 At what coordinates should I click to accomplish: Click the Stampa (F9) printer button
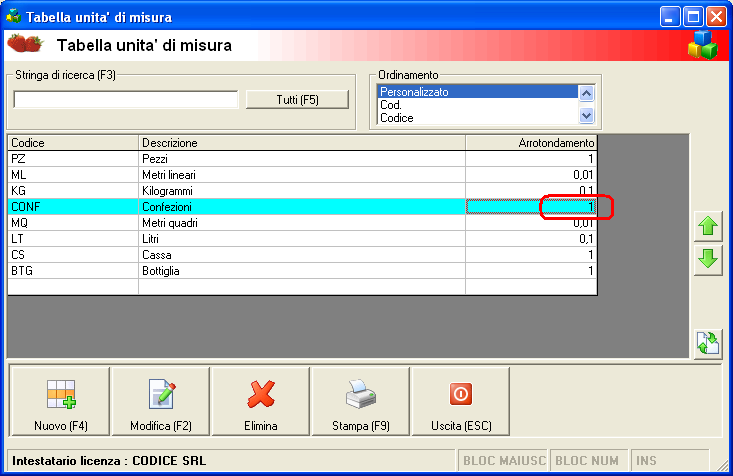pos(360,402)
